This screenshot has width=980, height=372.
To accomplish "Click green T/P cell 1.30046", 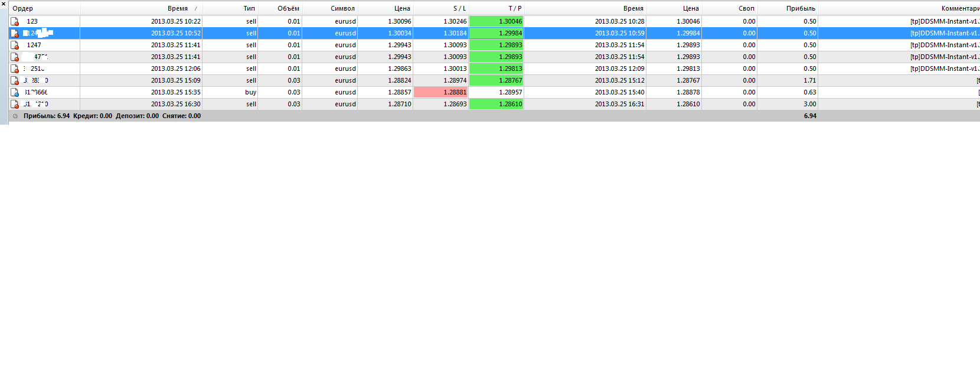I will tap(496, 21).
